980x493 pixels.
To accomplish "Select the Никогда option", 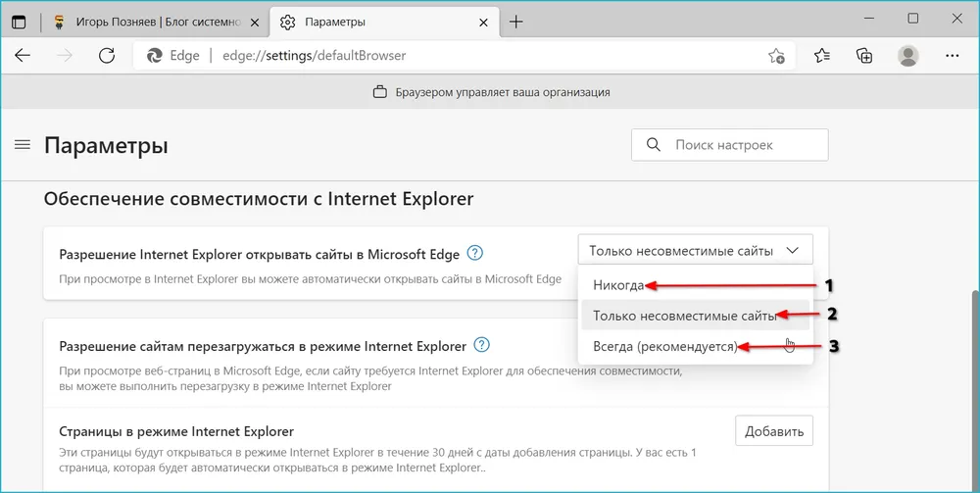I will tap(619, 285).
